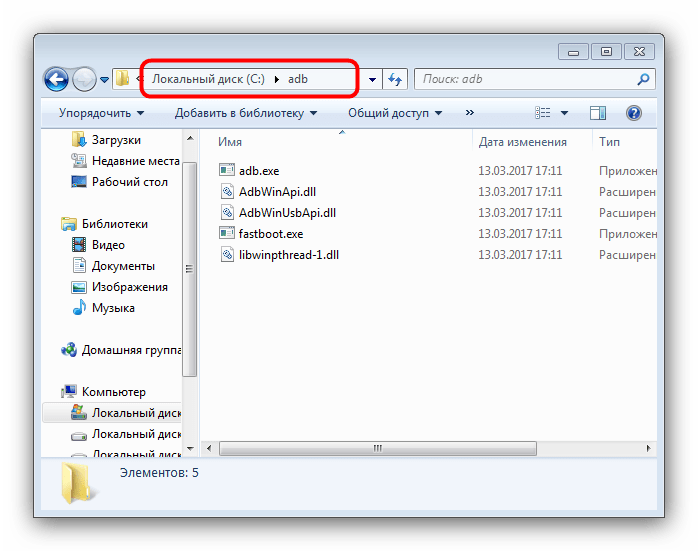Open the 'Музыка' library
The width and height of the screenshot is (698, 551).
(113, 308)
